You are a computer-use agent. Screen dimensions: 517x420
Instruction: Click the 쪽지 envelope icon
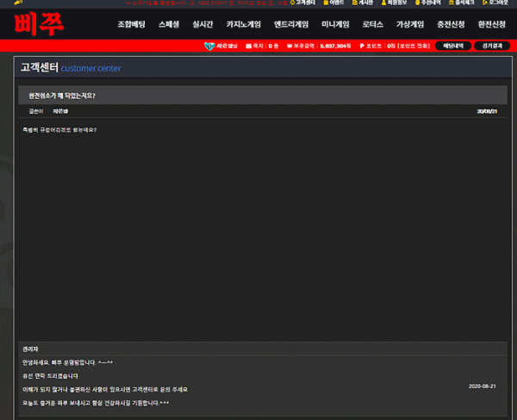point(249,46)
